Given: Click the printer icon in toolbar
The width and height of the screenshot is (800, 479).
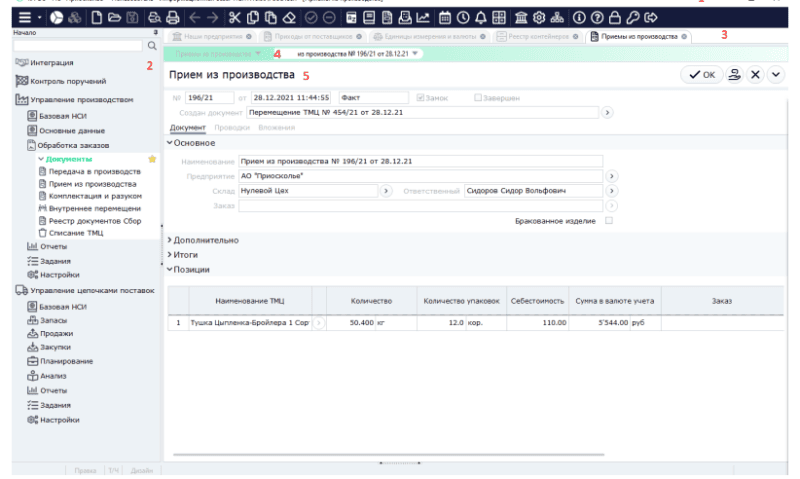Looking at the screenshot, I should coord(174,17).
